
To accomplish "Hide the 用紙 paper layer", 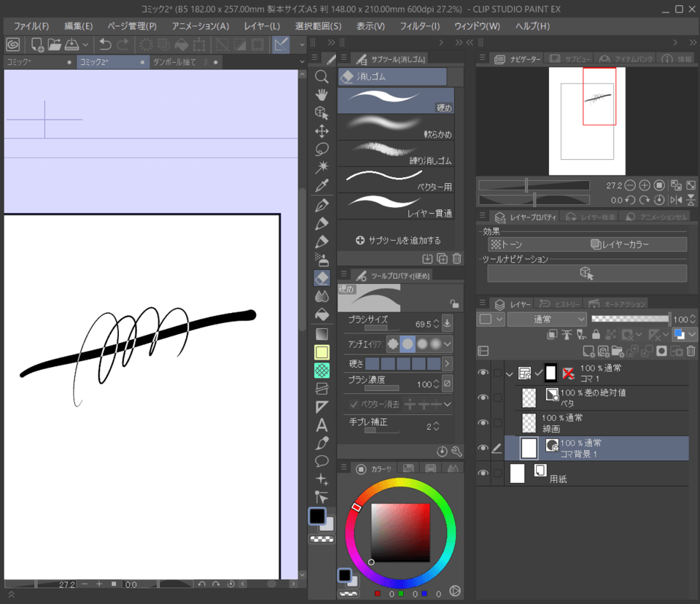I will [483, 473].
